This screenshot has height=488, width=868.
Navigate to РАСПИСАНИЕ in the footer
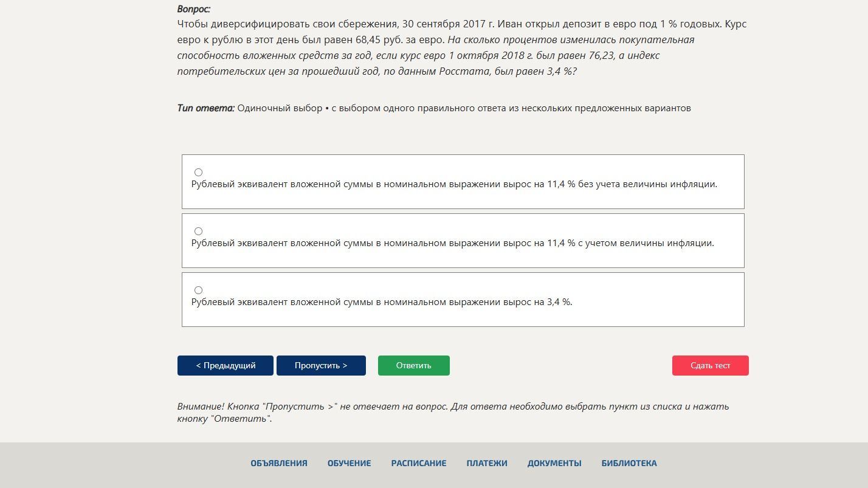tap(419, 463)
